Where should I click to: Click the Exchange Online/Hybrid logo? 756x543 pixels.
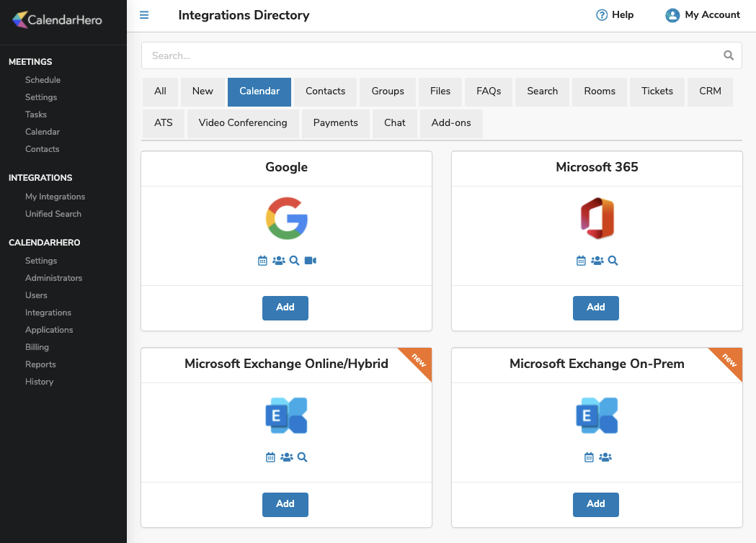pos(286,416)
